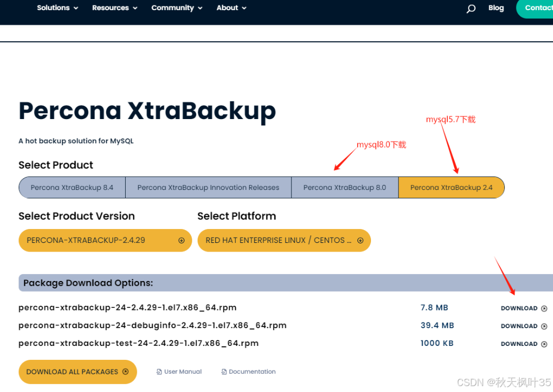Click the User Manual document icon

pyautogui.click(x=159, y=372)
